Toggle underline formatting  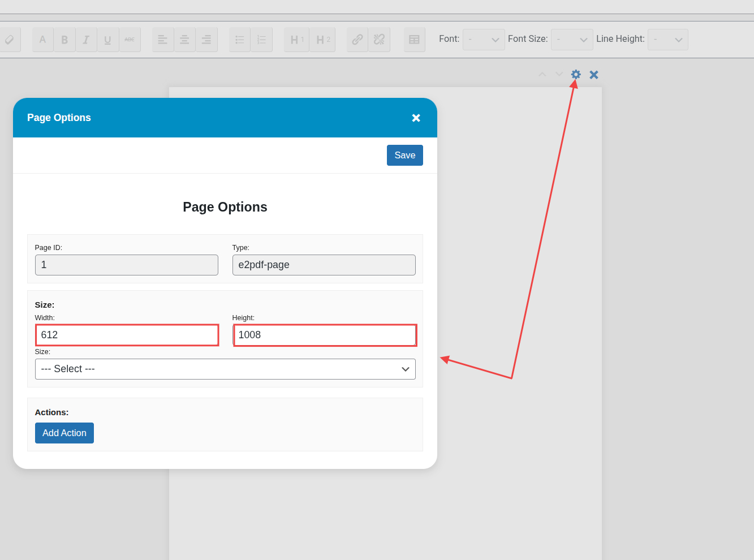(107, 40)
